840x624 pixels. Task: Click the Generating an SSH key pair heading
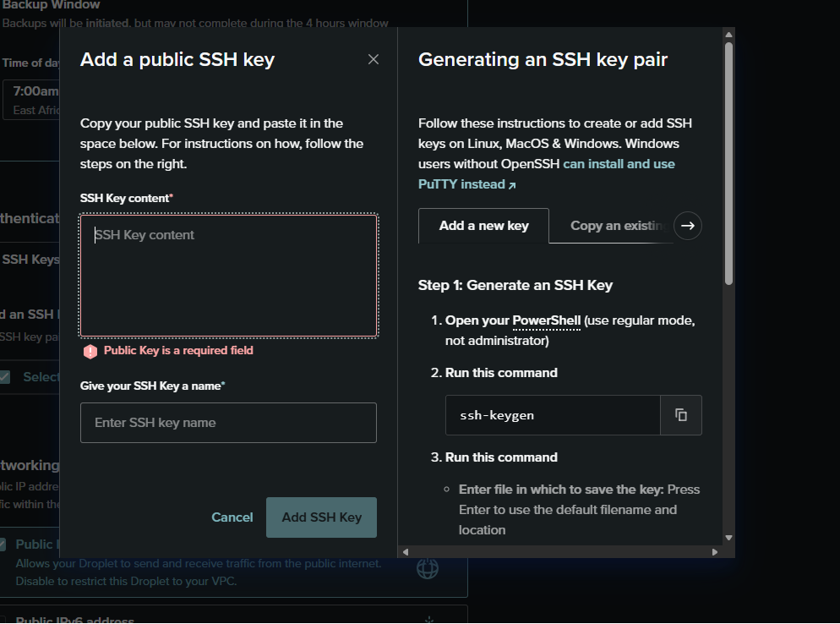(x=543, y=59)
